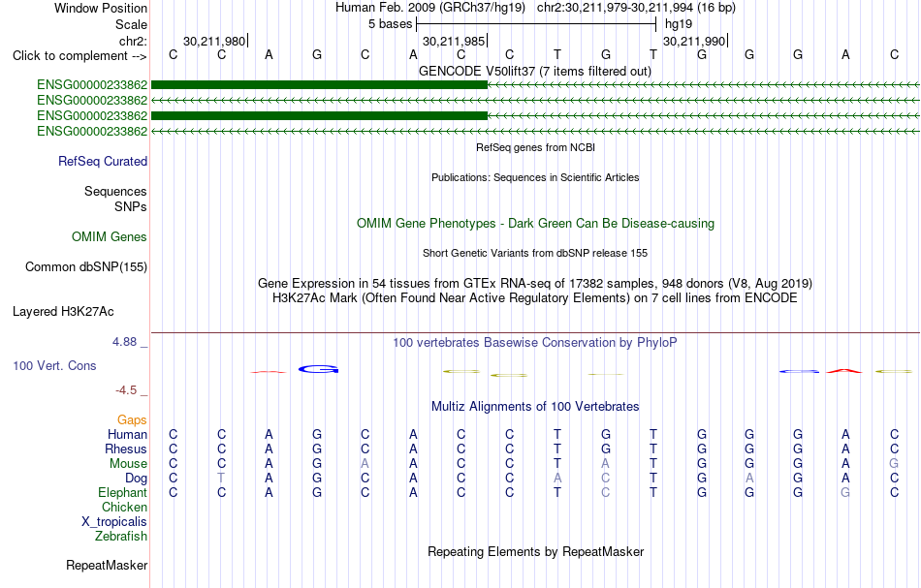Open 'RefSeq genes from NCBI' track title

[x=536, y=147]
